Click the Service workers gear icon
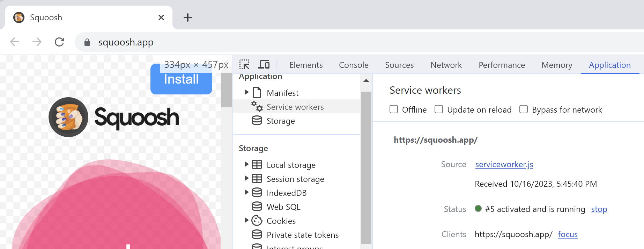This screenshot has width=644, height=249. pyautogui.click(x=257, y=107)
